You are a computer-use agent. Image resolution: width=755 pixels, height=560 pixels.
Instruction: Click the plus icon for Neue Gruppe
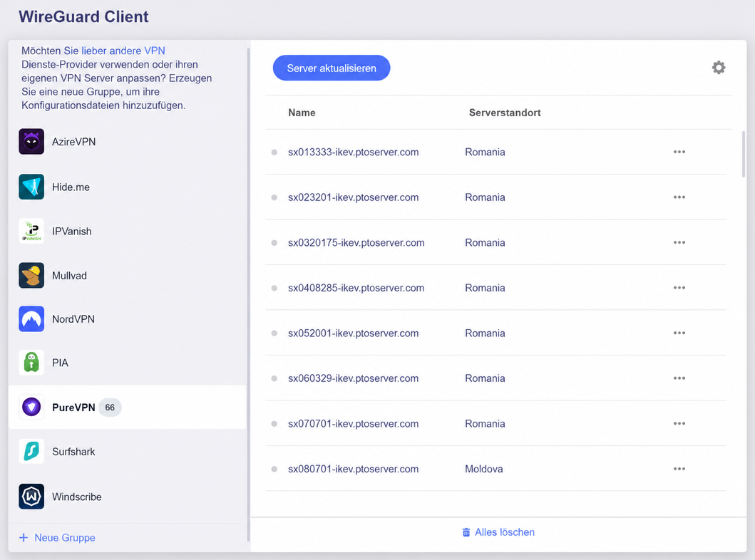[24, 537]
